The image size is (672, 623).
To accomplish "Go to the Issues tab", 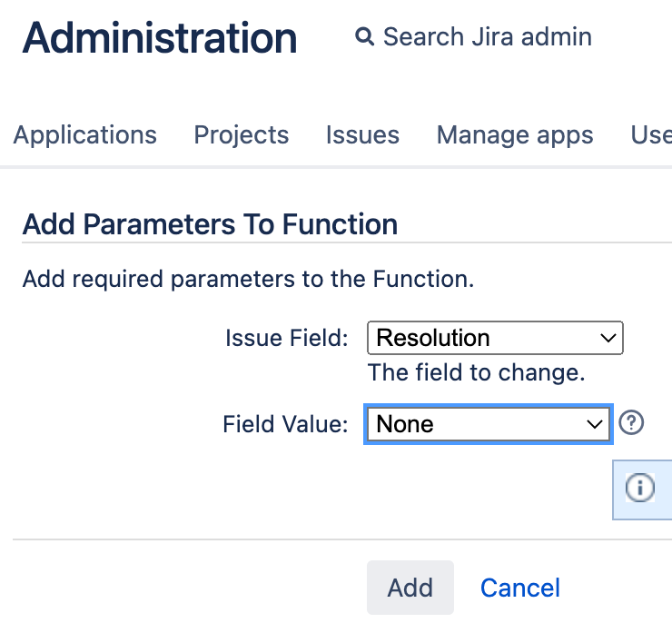I will (362, 135).
